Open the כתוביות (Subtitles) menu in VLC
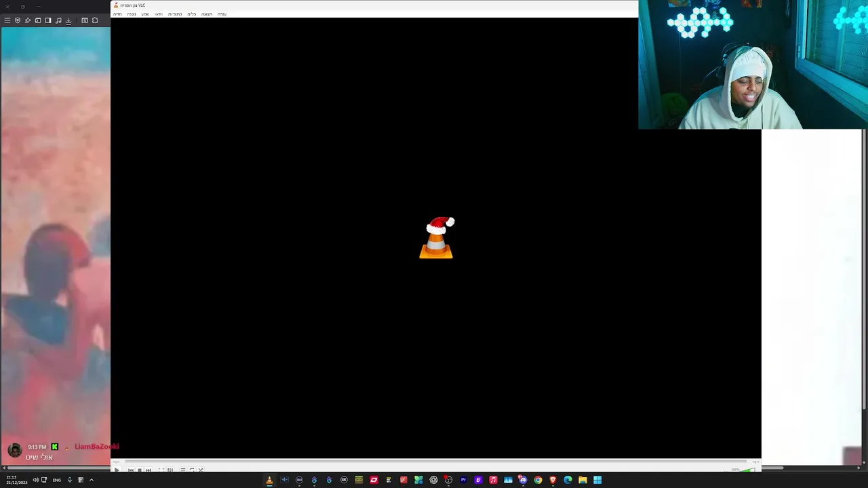Viewport: 868px width, 488px height. [175, 14]
